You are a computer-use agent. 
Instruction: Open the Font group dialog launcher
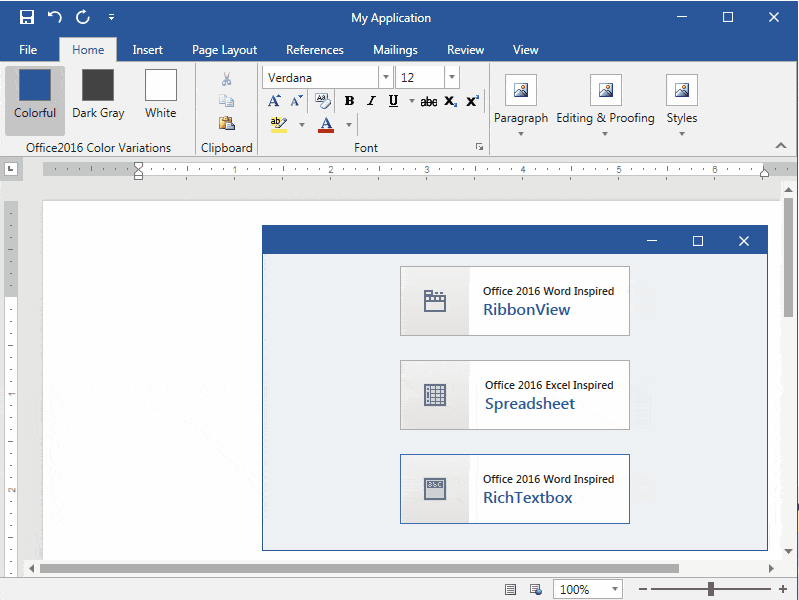point(480,147)
